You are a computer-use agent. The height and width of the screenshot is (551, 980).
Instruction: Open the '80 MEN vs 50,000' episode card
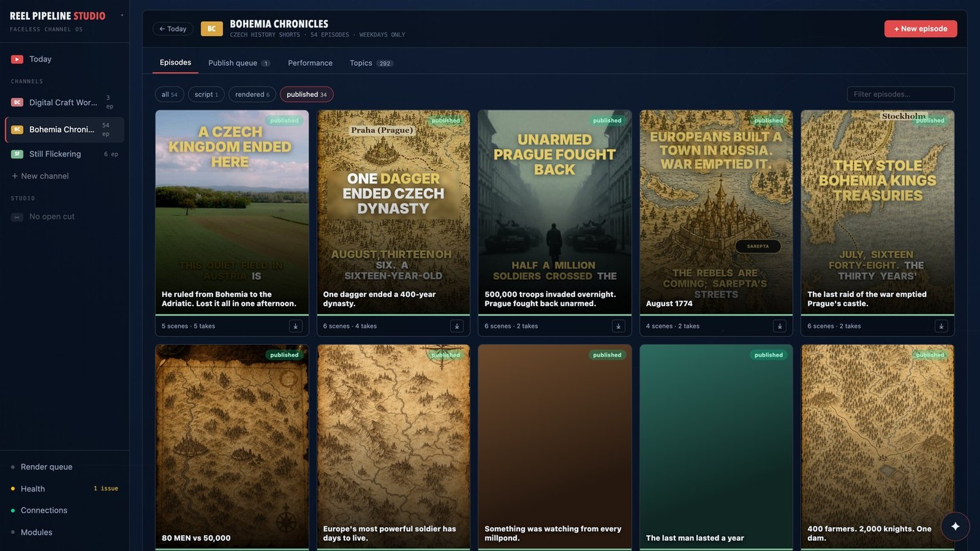tap(232, 447)
